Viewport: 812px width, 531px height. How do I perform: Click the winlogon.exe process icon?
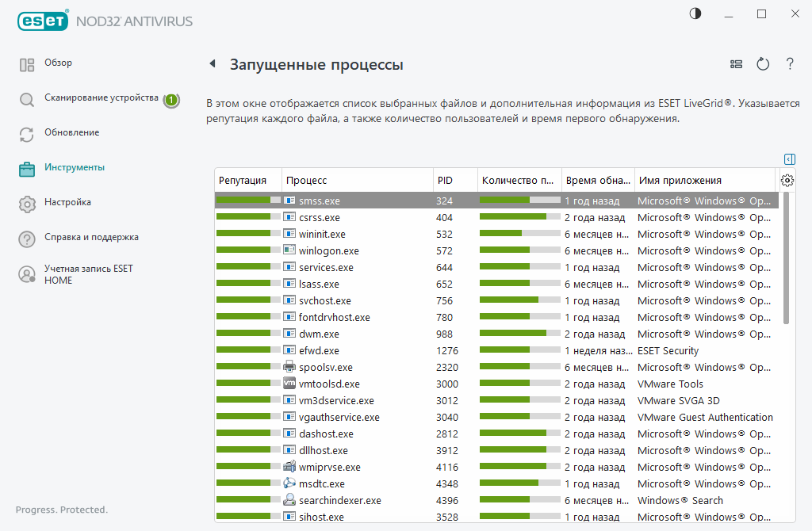(289, 250)
